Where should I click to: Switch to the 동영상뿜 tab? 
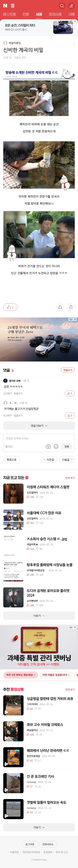click(x=55, y=14)
